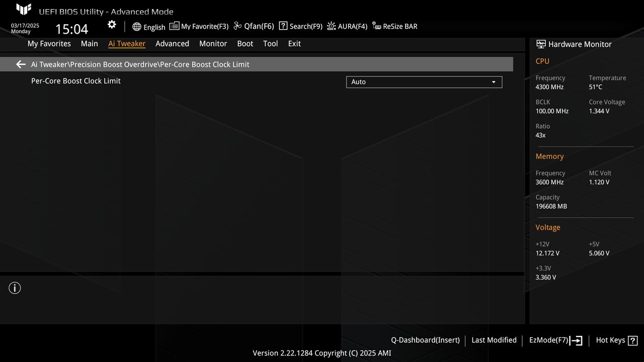This screenshot has height=362, width=644.
Task: Go back using the left arrow
Action: click(21, 64)
